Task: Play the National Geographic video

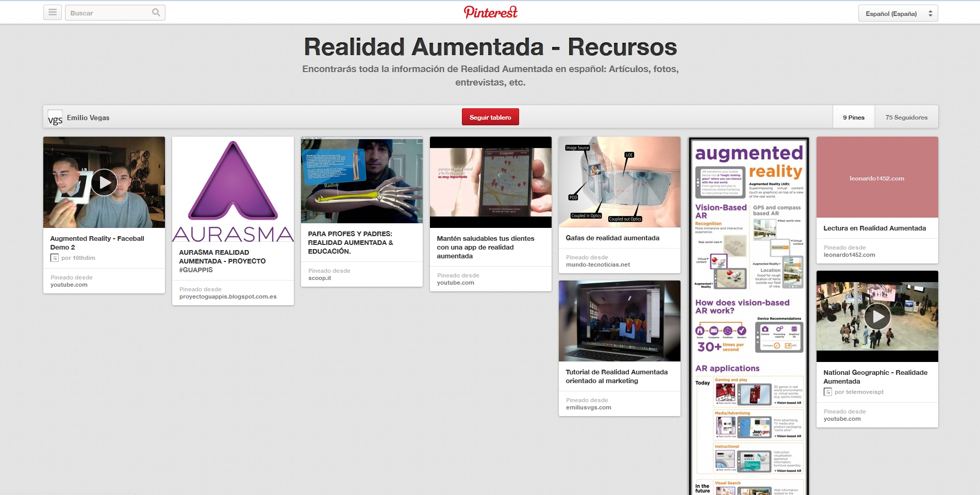Action: (x=877, y=317)
